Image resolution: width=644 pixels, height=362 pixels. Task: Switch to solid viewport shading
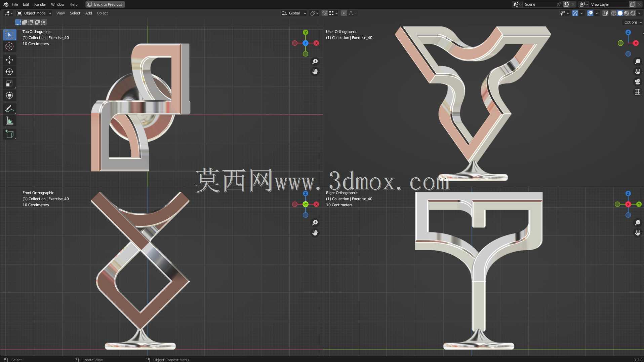620,13
